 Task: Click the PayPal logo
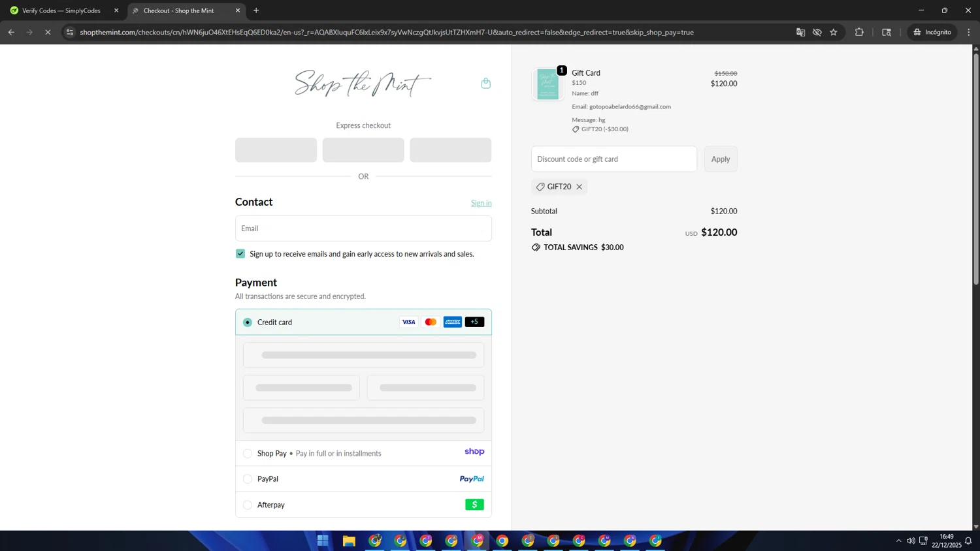coord(472,479)
